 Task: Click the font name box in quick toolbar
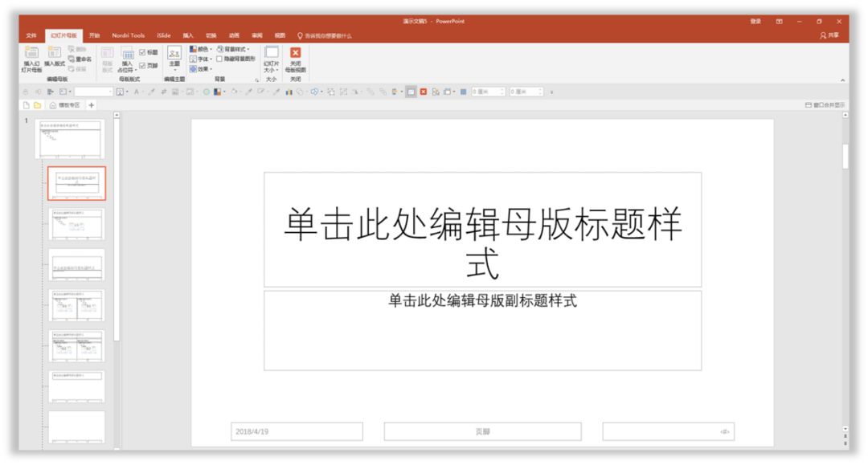[x=93, y=92]
